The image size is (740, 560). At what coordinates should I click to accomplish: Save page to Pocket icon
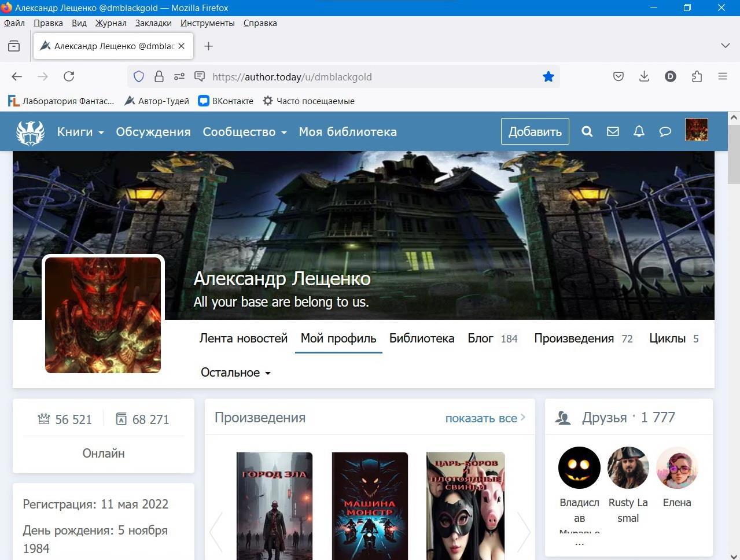(x=618, y=77)
